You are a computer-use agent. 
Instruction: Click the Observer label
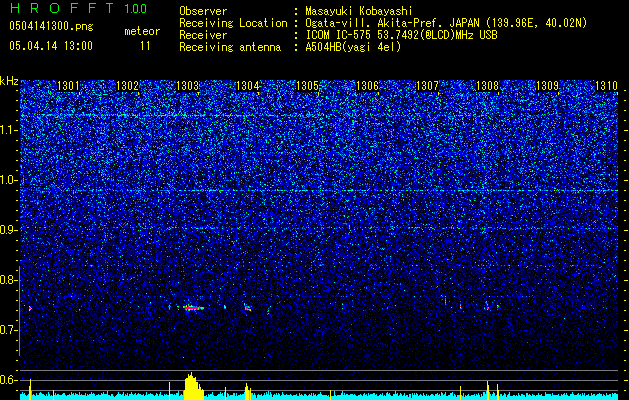tap(203, 11)
